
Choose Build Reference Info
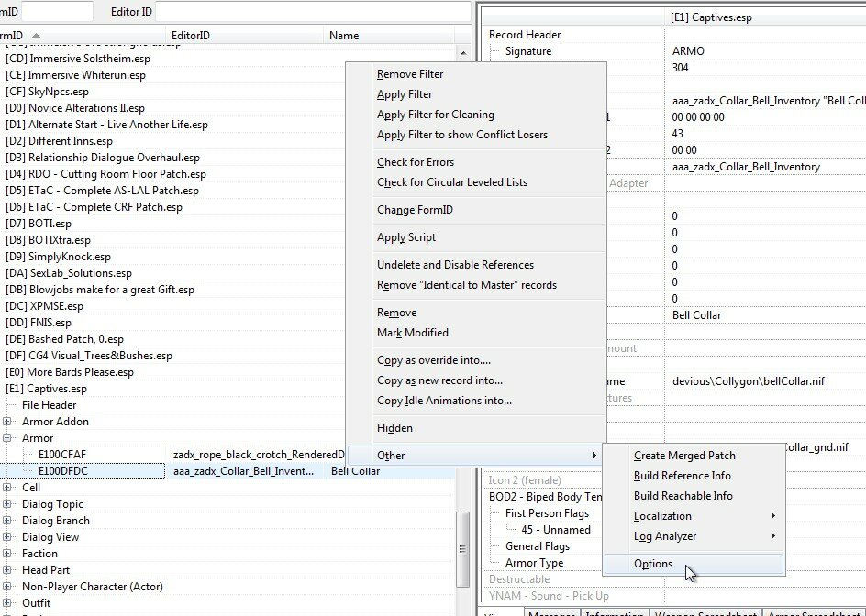tap(682, 476)
